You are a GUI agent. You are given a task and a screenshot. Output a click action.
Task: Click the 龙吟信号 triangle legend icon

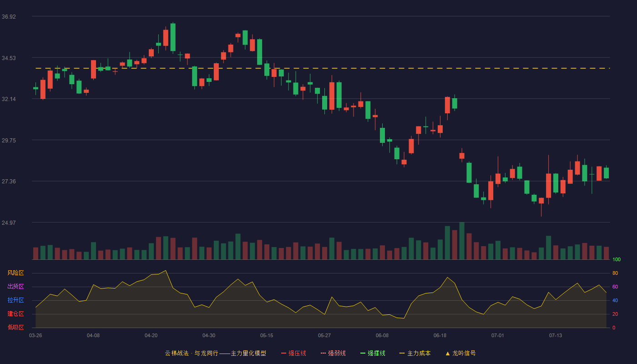[x=448, y=353]
